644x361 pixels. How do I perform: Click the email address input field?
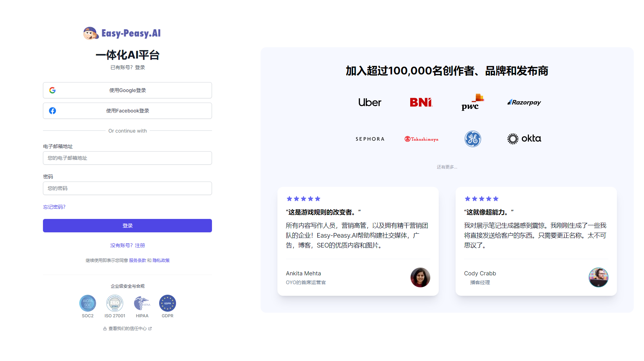(127, 158)
